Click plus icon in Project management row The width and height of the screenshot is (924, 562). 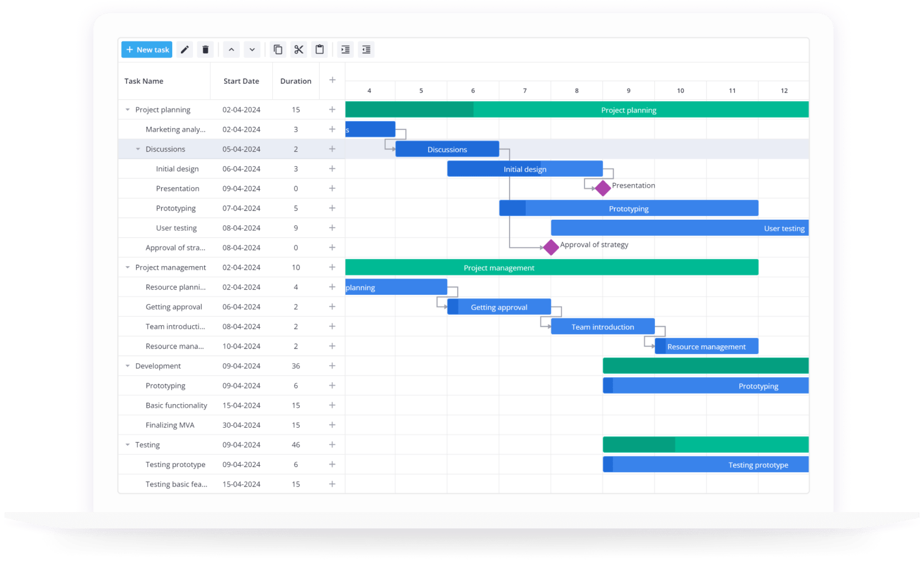tap(332, 267)
